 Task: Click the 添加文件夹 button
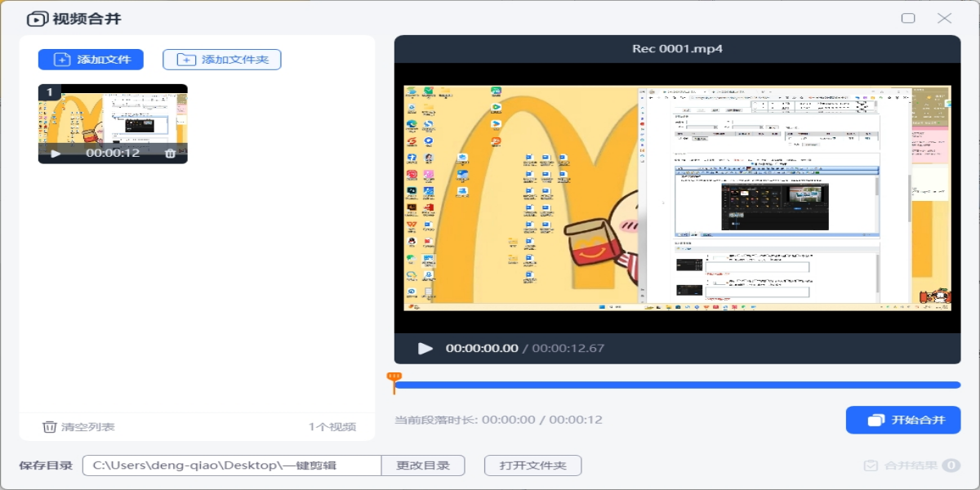[222, 60]
